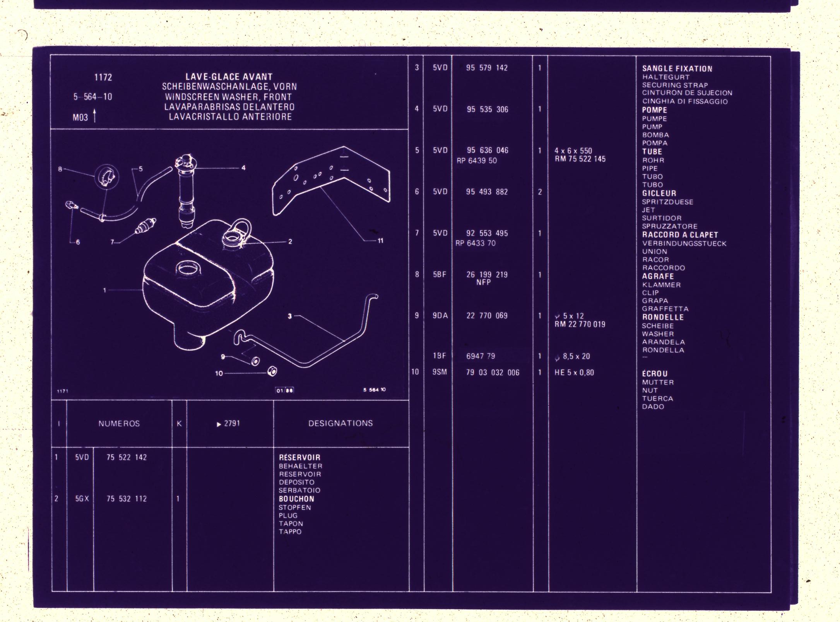Select part number '75 522 142'
Viewport: 840px width, 622px height.
click(127, 458)
